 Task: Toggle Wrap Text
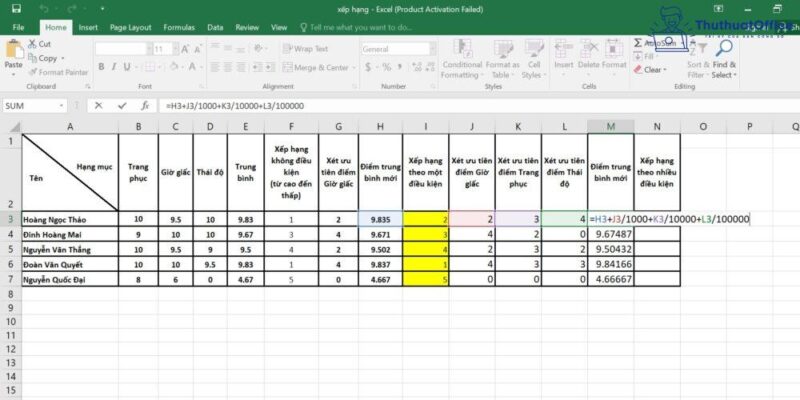click(x=306, y=49)
